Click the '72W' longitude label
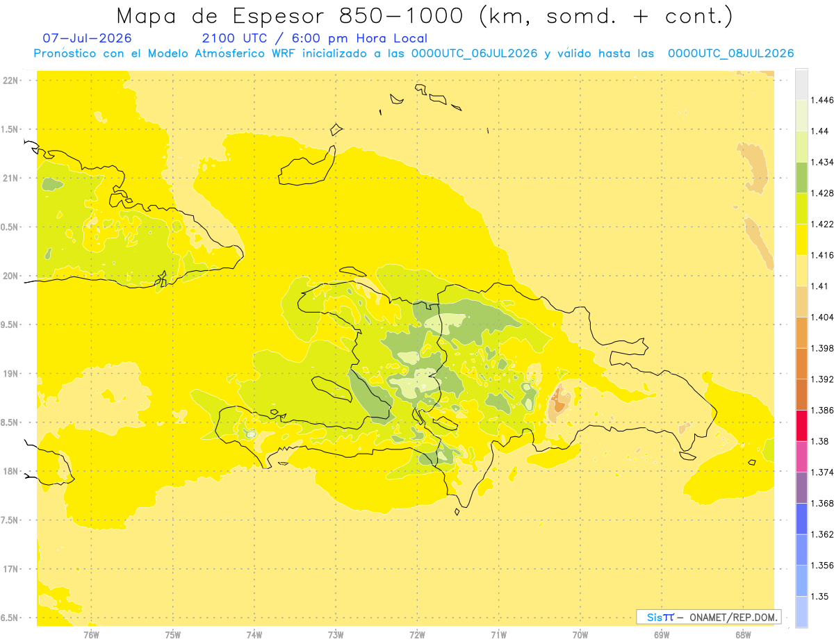 418,634
